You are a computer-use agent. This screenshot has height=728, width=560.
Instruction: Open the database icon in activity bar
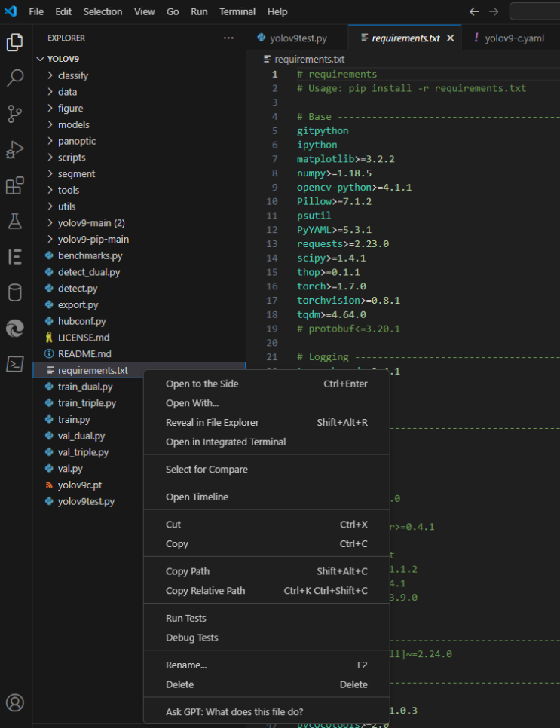pos(15,292)
